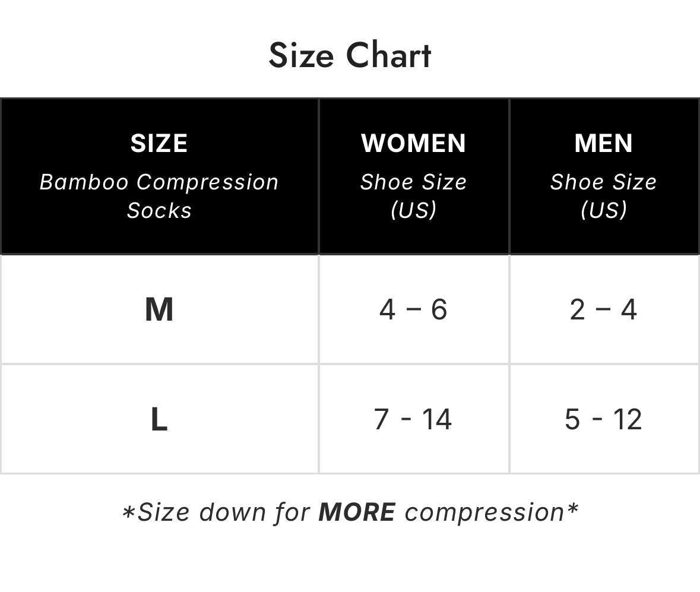Click the word "compression" in the footnote
The image size is (700, 592).
click(483, 512)
